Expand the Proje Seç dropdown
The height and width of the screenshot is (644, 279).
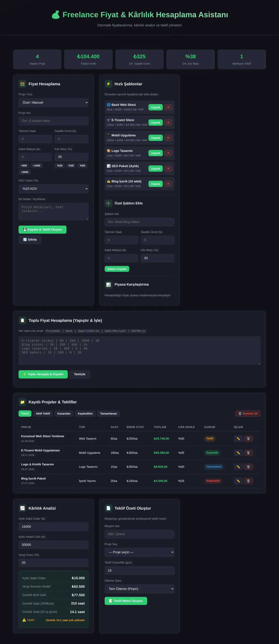click(x=139, y=552)
